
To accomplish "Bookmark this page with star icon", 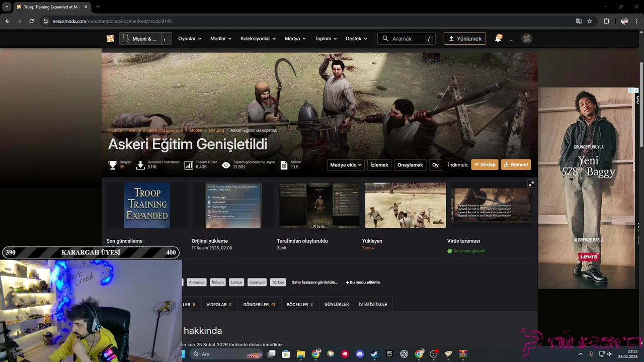I will pos(590,21).
